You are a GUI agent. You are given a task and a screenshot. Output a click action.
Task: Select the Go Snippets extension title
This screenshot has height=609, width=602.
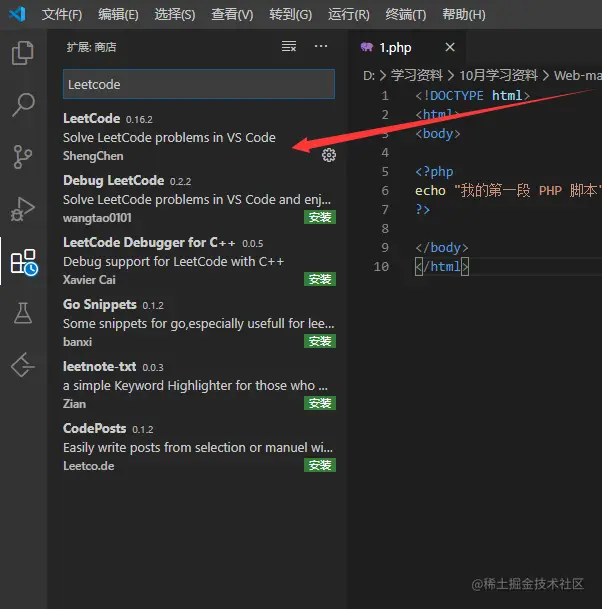tap(100, 304)
